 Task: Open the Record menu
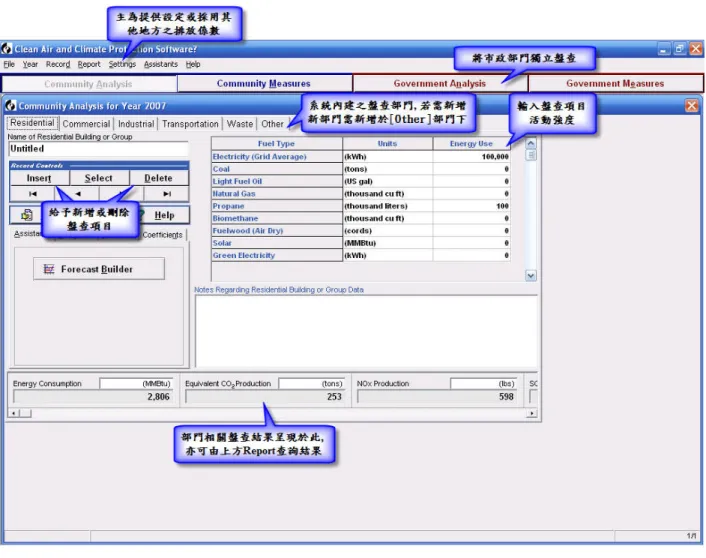click(58, 64)
